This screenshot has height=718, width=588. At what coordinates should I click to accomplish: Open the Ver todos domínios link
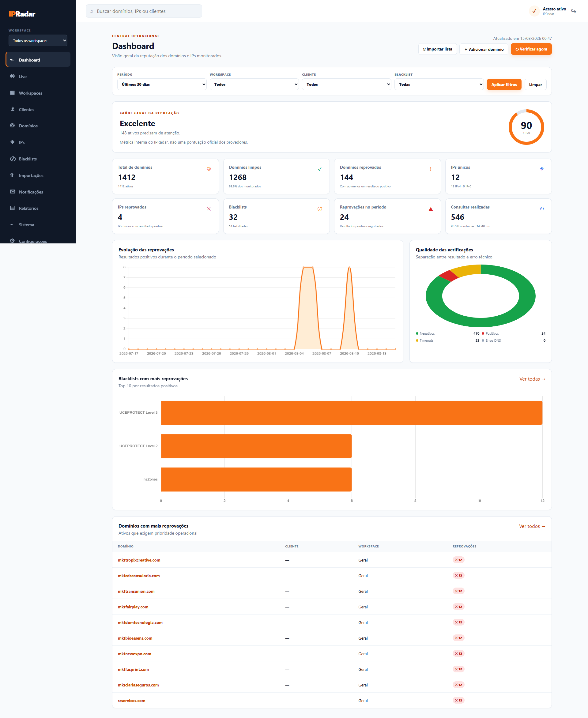tap(532, 526)
